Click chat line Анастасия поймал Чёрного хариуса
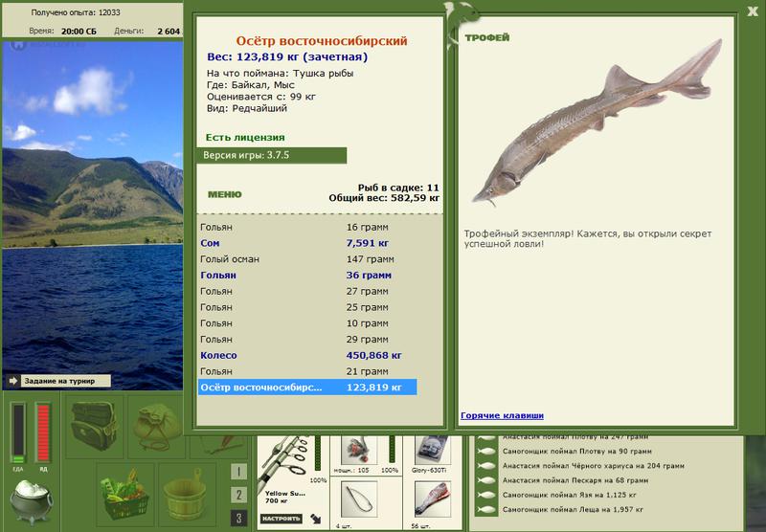This screenshot has width=766, height=532. 594,466
